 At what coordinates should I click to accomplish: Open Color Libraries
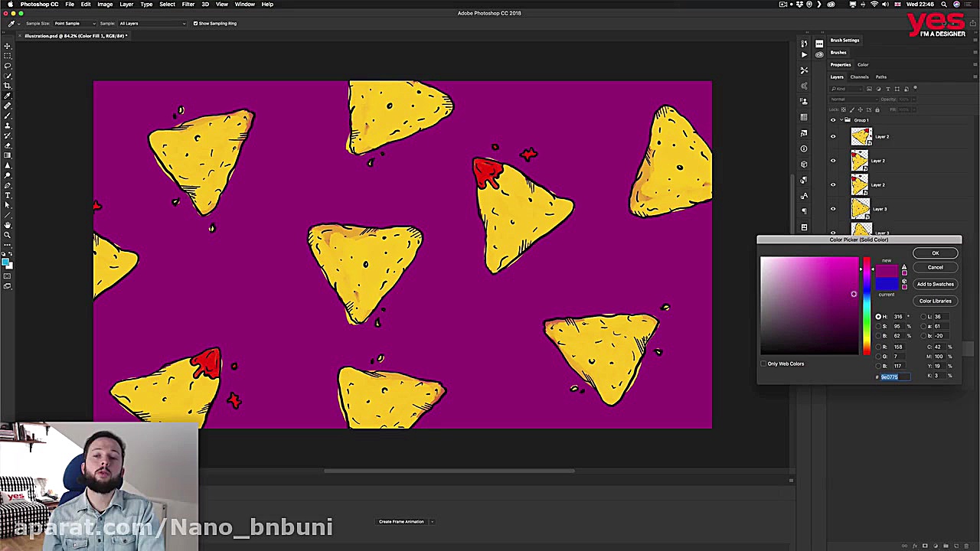click(x=935, y=301)
